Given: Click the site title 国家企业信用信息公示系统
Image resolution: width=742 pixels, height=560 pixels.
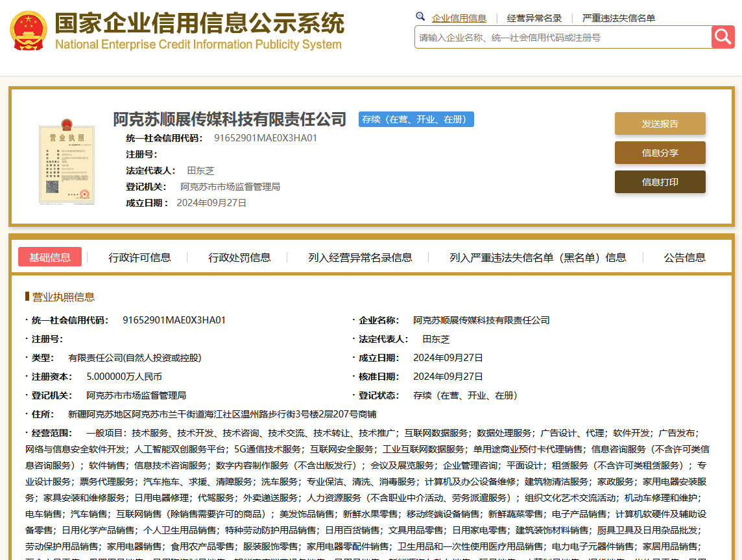Looking at the screenshot, I should (x=200, y=23).
